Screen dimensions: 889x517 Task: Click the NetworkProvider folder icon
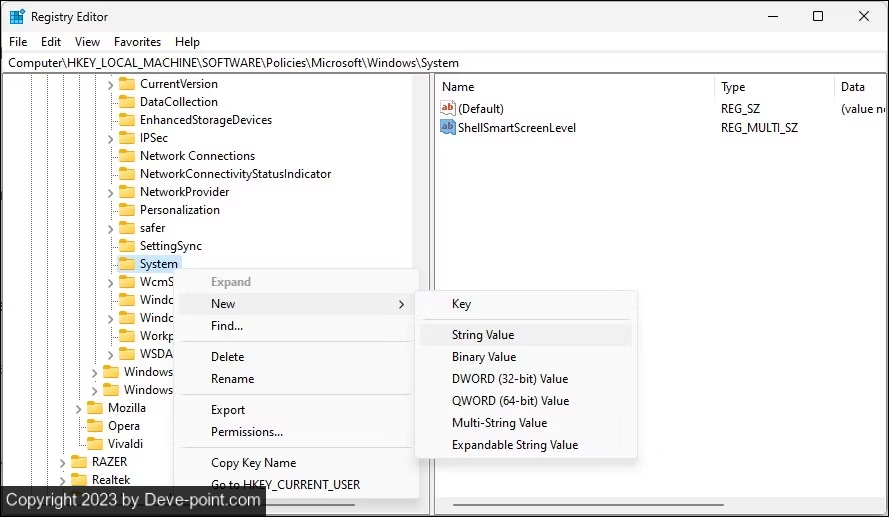(126, 192)
